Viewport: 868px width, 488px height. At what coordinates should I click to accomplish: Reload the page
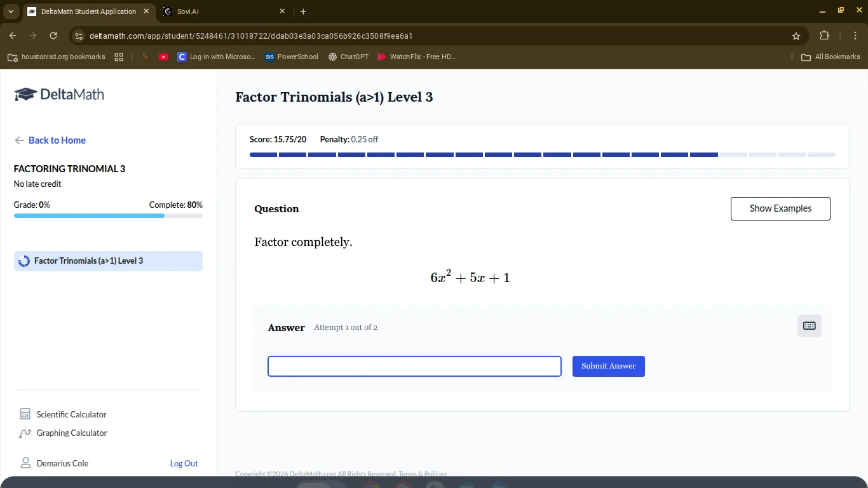(53, 36)
